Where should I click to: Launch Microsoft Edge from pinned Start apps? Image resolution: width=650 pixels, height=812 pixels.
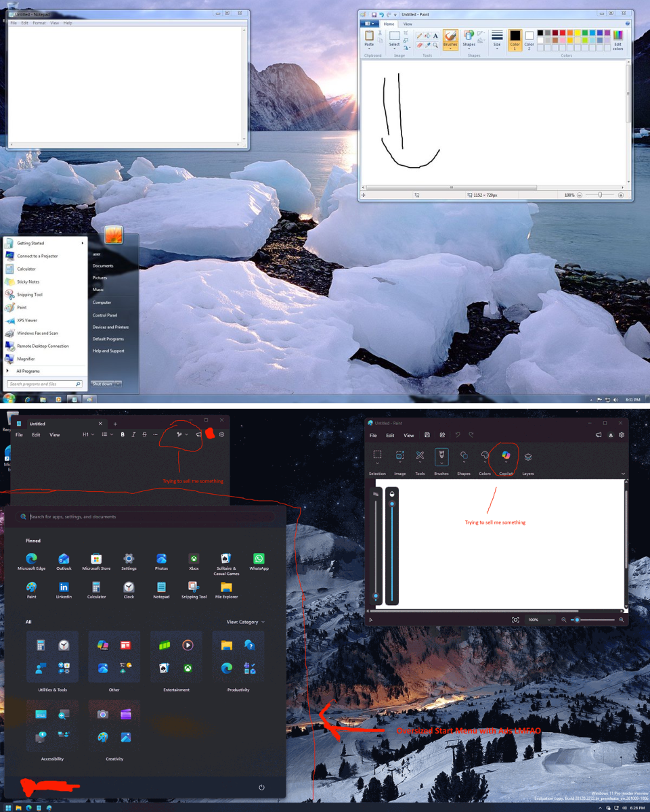[31, 562]
